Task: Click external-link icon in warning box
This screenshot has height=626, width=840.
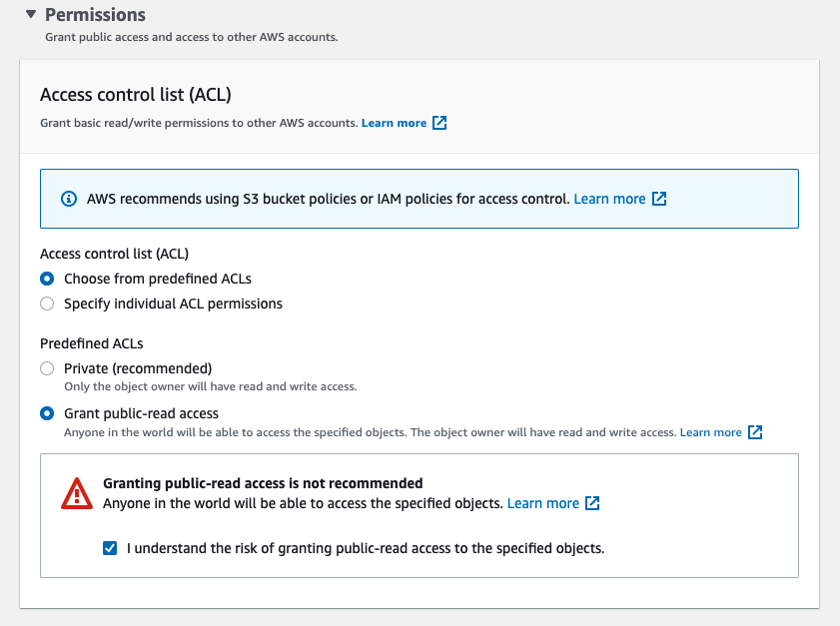Action: 592,503
